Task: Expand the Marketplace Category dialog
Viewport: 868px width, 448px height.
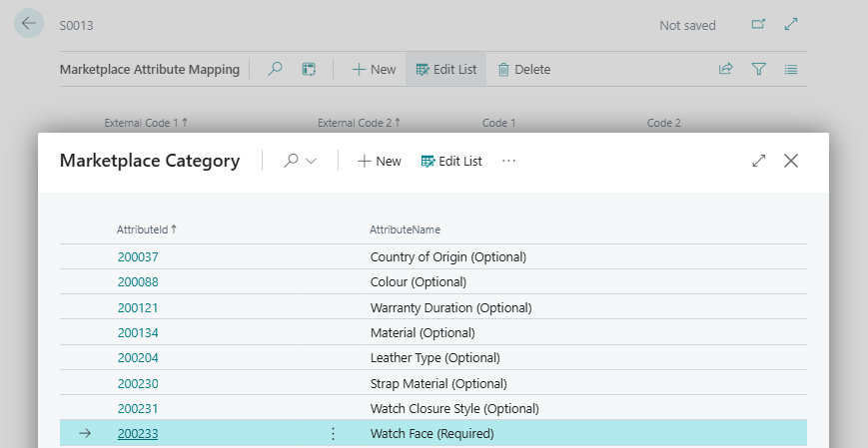Action: click(x=759, y=161)
